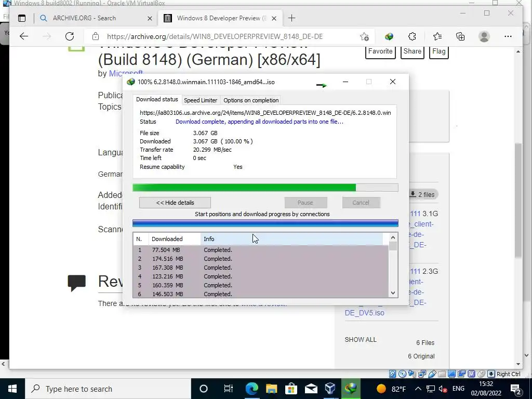The image size is (532, 399).
Task: Click the page scrollbar up arrow
Action: [518, 51]
